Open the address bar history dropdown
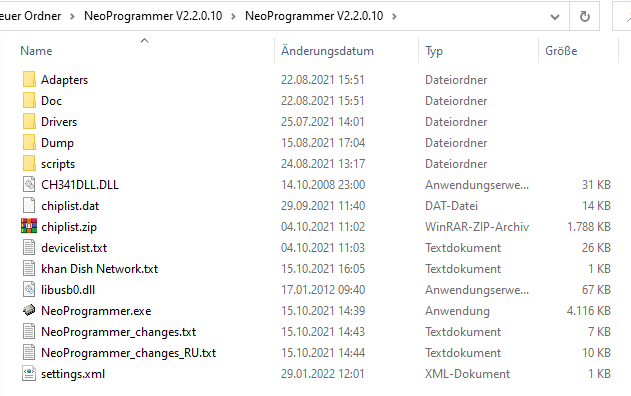 (555, 17)
